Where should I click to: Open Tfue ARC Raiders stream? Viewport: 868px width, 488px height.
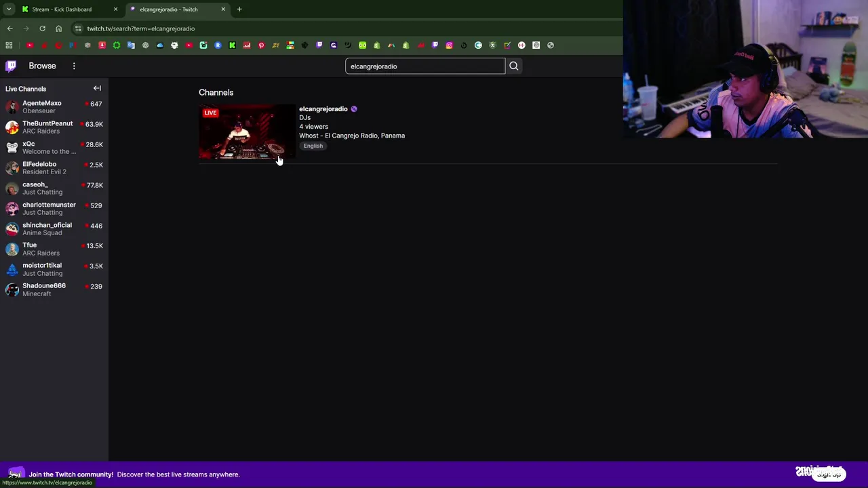tap(54, 249)
